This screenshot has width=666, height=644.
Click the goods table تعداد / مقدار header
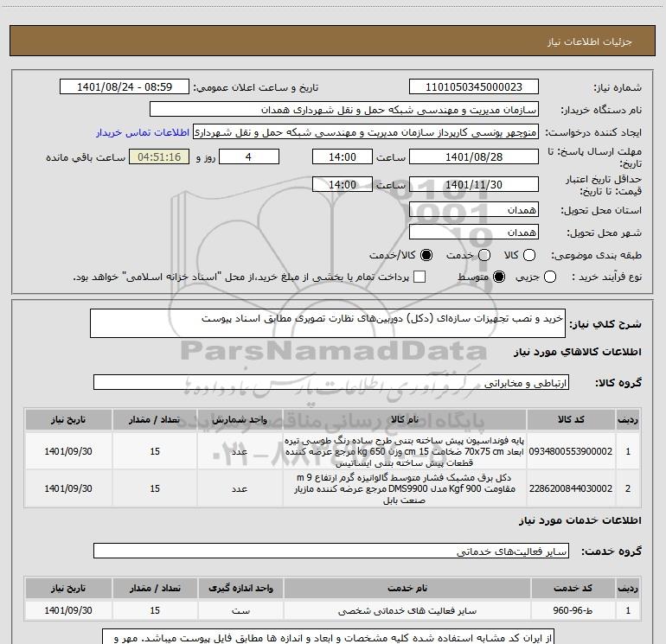coord(155,420)
